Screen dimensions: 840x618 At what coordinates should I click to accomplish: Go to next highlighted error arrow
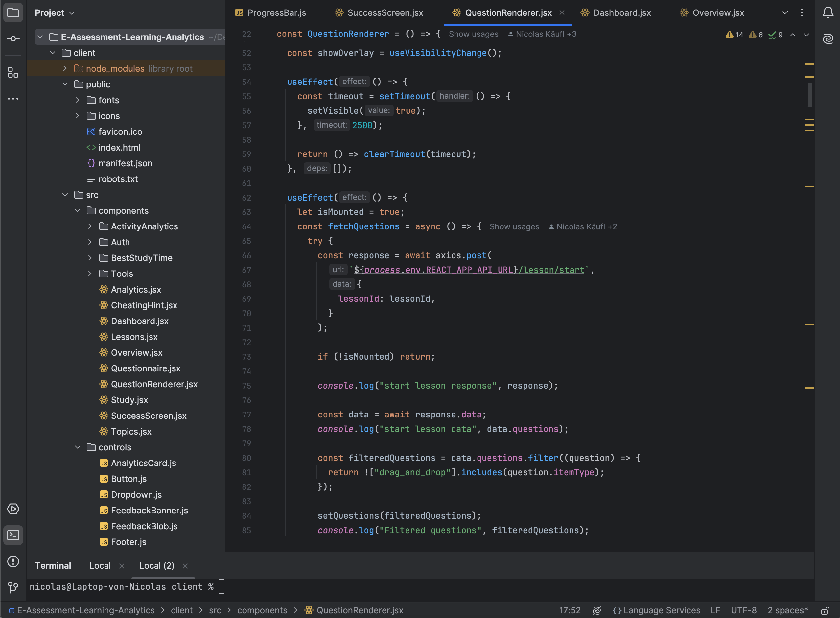(806, 35)
